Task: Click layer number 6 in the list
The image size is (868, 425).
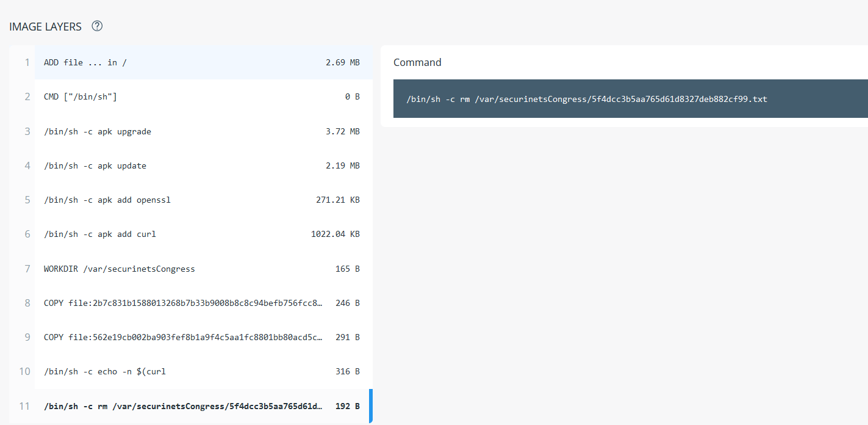Action: click(x=27, y=234)
